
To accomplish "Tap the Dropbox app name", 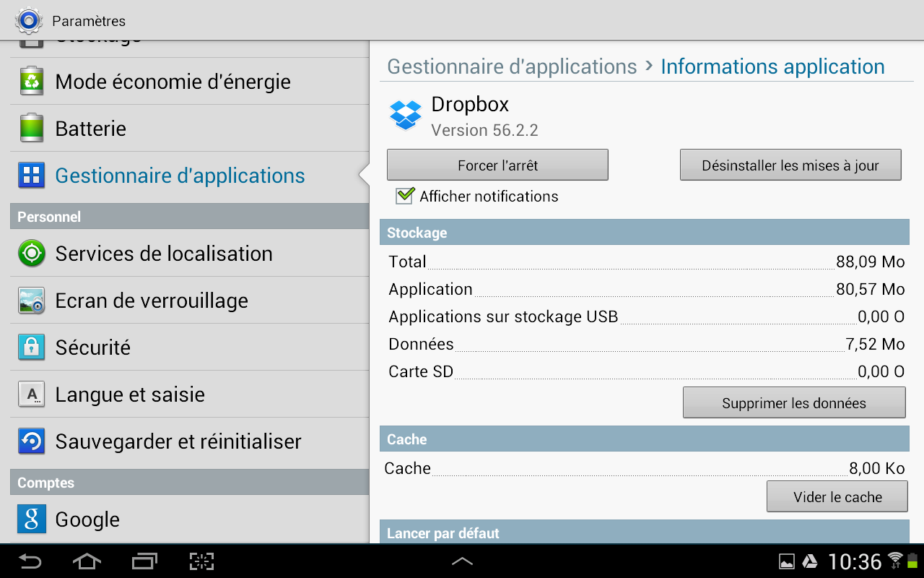I will click(x=470, y=104).
